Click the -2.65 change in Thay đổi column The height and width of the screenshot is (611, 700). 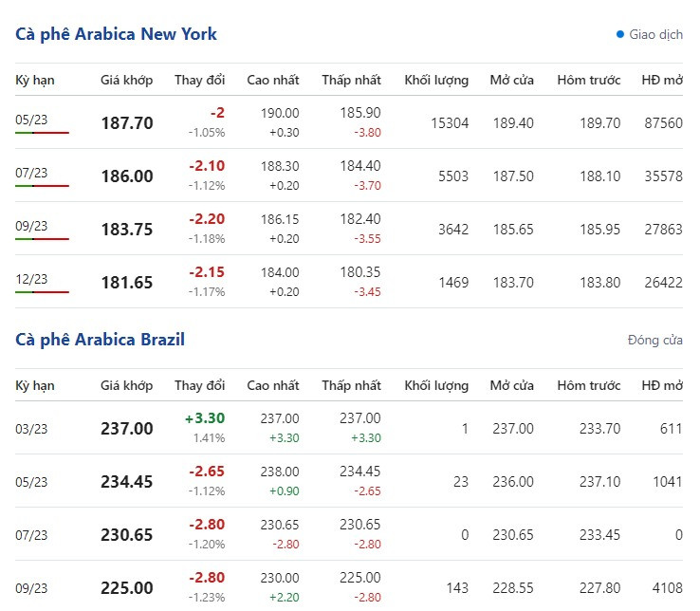pyautogui.click(x=207, y=472)
